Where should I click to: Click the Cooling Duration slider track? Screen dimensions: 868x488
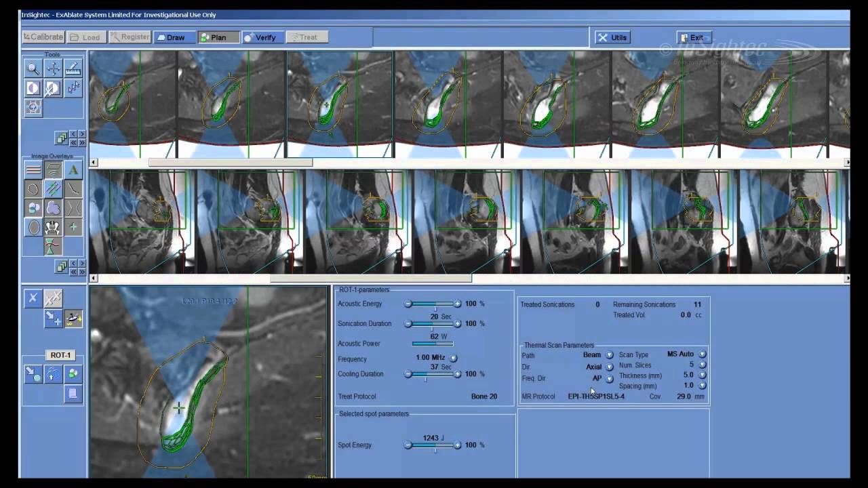click(x=433, y=374)
